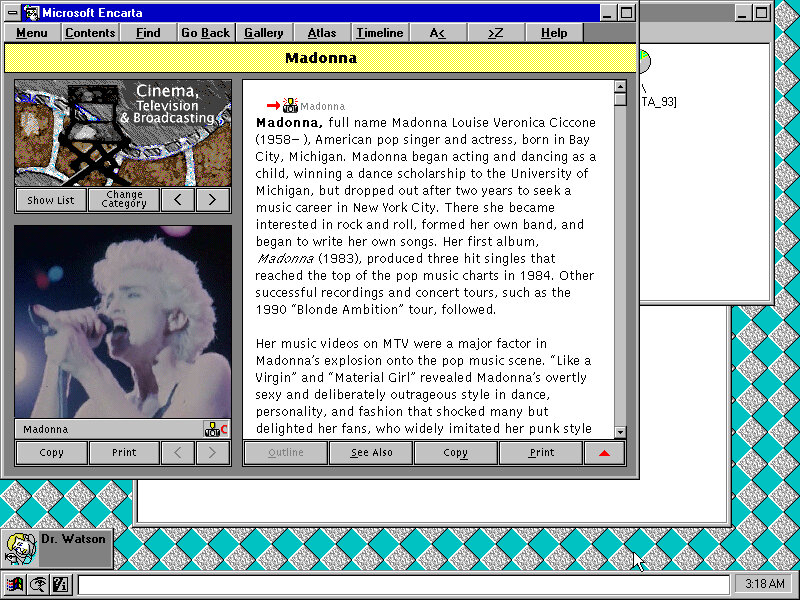Screen dimensions: 800x600
Task: Click the Change Category button
Action: (124, 200)
